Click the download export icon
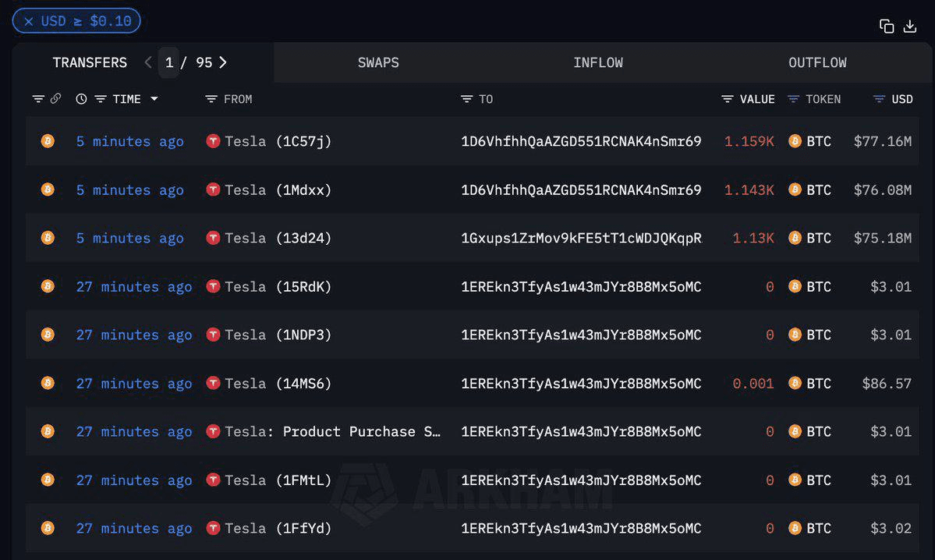This screenshot has width=935, height=560. [909, 26]
